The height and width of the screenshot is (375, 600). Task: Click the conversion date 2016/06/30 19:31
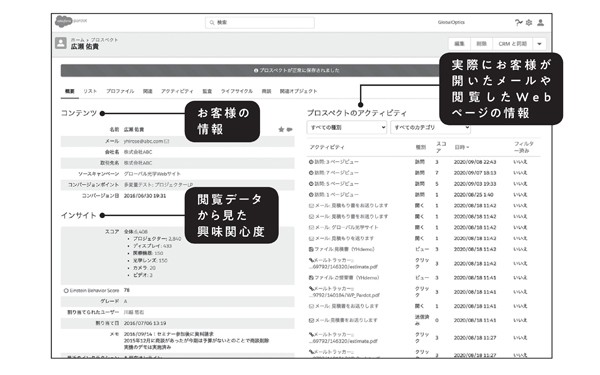coord(145,196)
